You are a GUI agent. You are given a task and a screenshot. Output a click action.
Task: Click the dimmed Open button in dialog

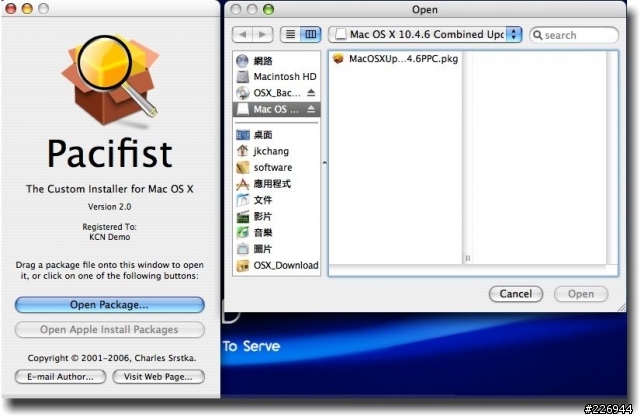581,294
